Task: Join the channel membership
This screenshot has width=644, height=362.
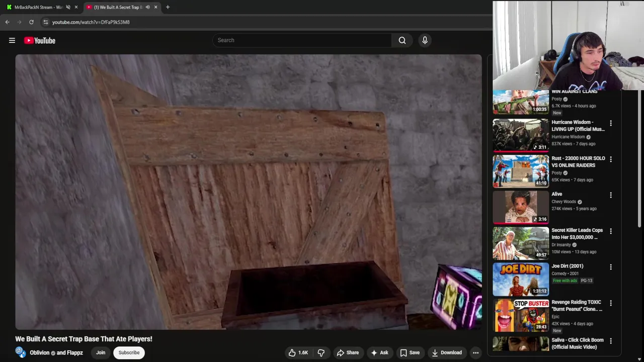Action: pos(101,352)
